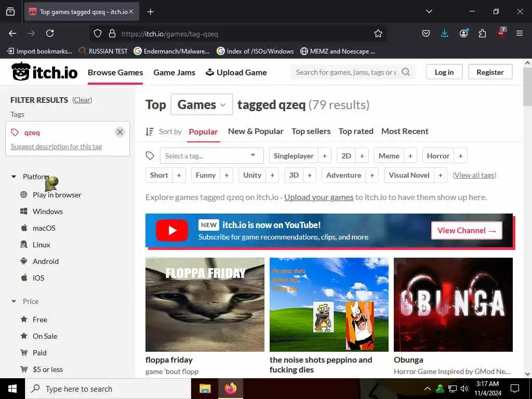Open File Explorer from the taskbar
This screenshot has width=532, height=399.
[205, 389]
